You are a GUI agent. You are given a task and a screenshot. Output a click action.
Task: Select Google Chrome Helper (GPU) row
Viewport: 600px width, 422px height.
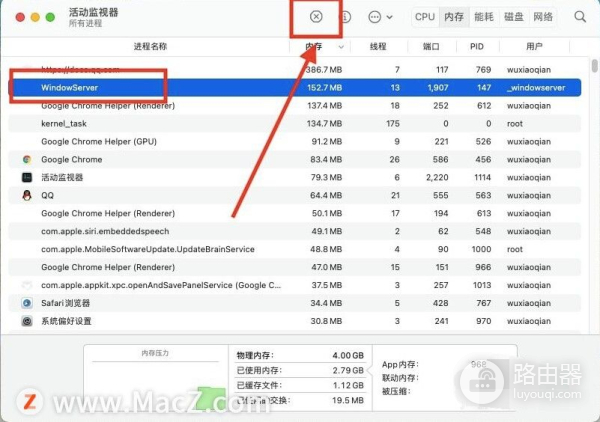coord(295,142)
